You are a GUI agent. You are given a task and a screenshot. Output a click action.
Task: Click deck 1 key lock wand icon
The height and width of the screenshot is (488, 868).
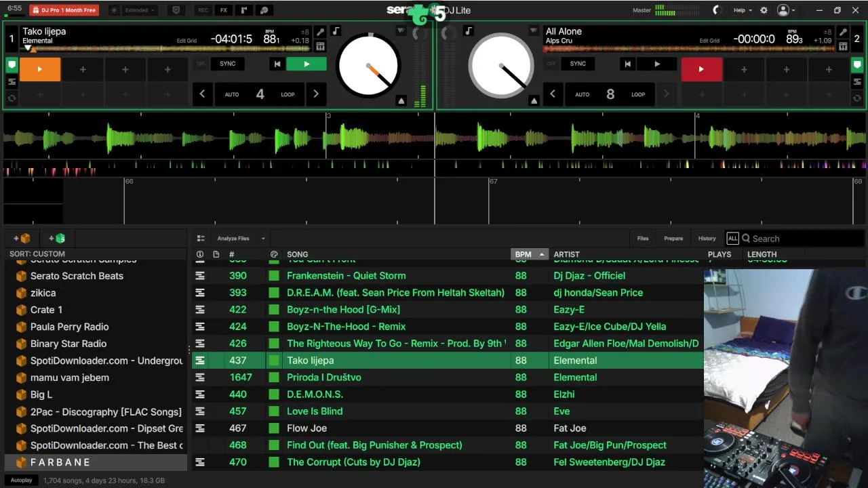320,32
